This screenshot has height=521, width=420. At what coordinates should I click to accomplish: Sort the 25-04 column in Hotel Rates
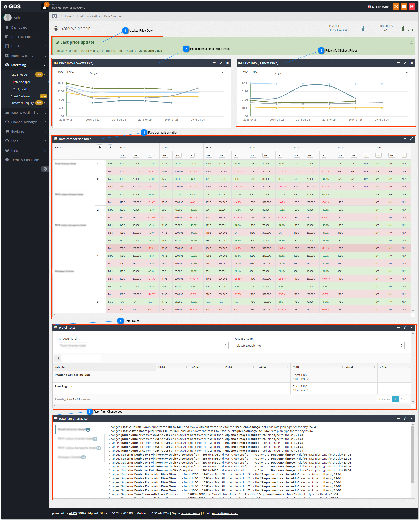coord(317,367)
